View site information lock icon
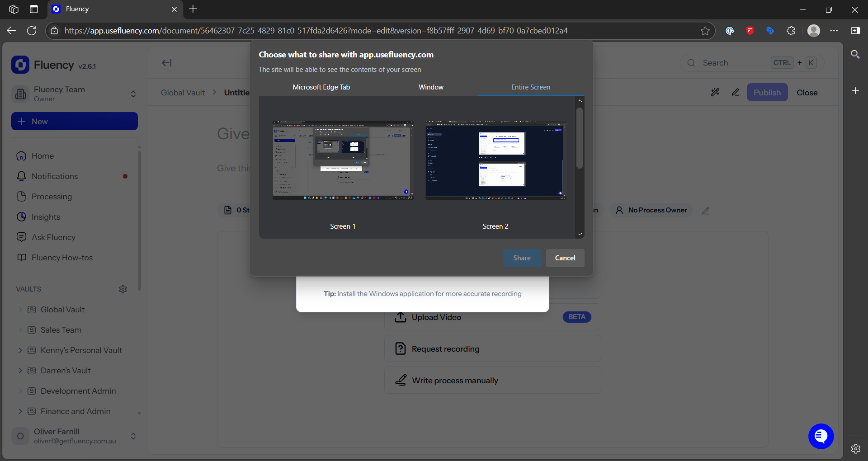Viewport: 868px width, 461px height. (x=54, y=31)
